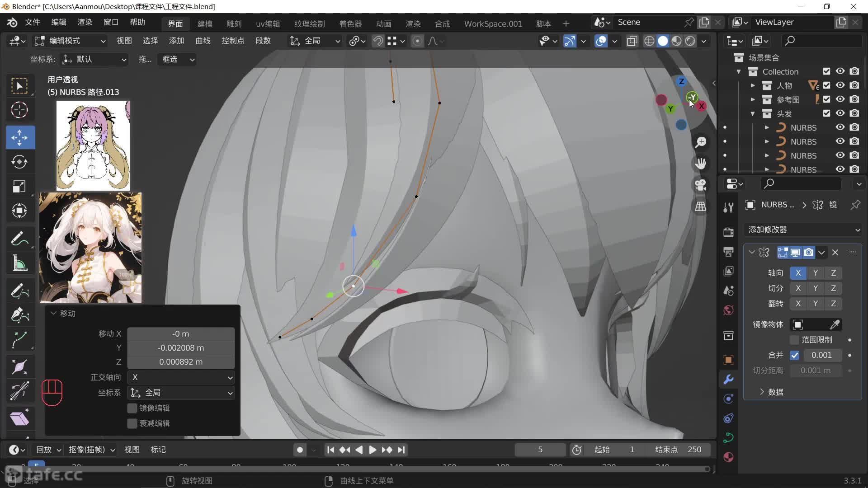This screenshot has width=868, height=488.
Task: Open the 控制点 menu in viewport header
Action: click(x=233, y=41)
